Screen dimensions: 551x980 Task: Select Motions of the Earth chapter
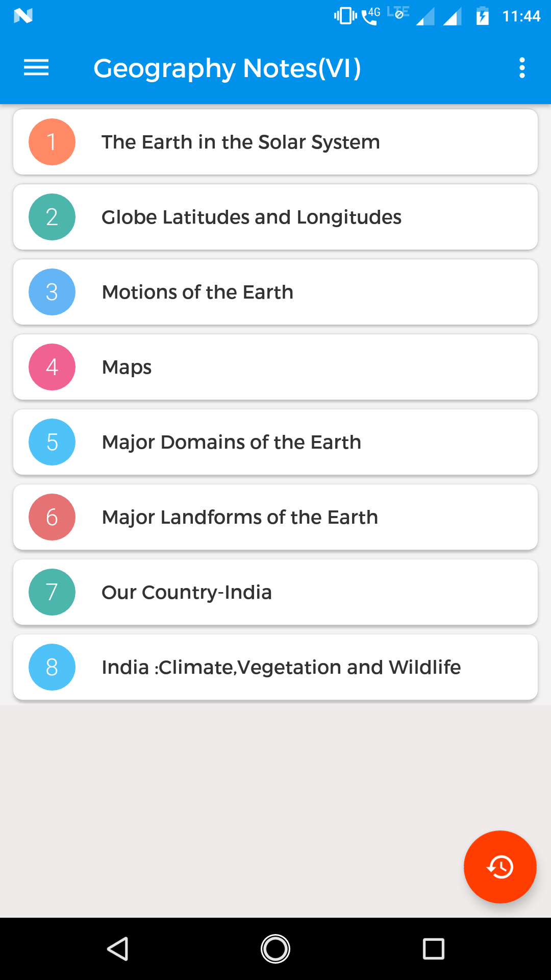(x=197, y=292)
